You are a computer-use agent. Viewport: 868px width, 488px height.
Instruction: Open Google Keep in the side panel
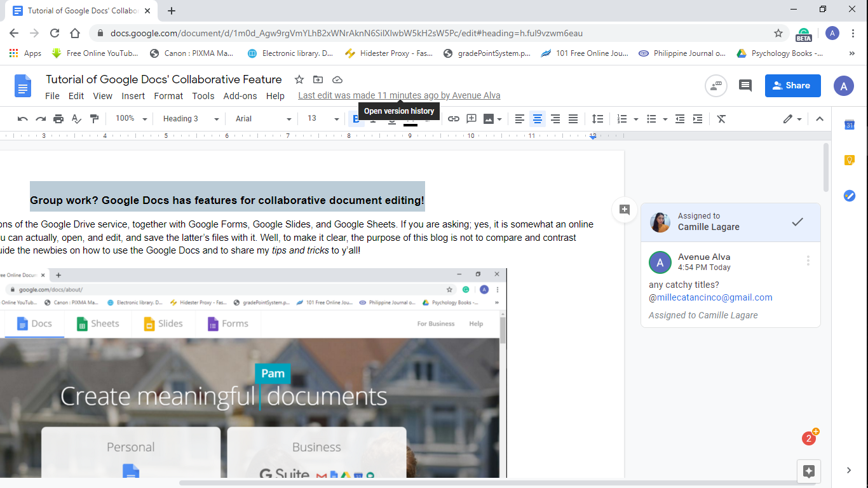coord(850,160)
